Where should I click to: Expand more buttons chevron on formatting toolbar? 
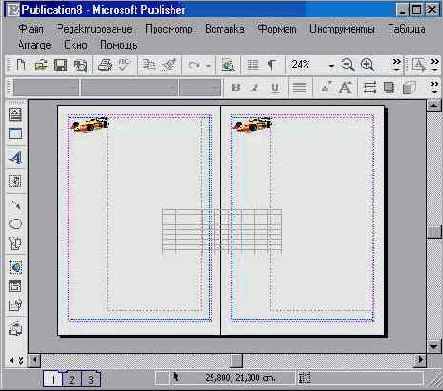coord(434,87)
